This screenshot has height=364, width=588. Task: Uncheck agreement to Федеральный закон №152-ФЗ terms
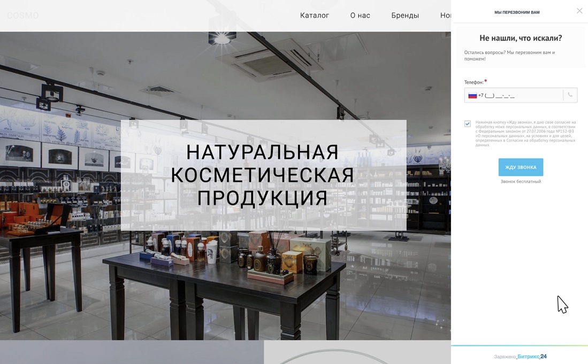pos(467,123)
